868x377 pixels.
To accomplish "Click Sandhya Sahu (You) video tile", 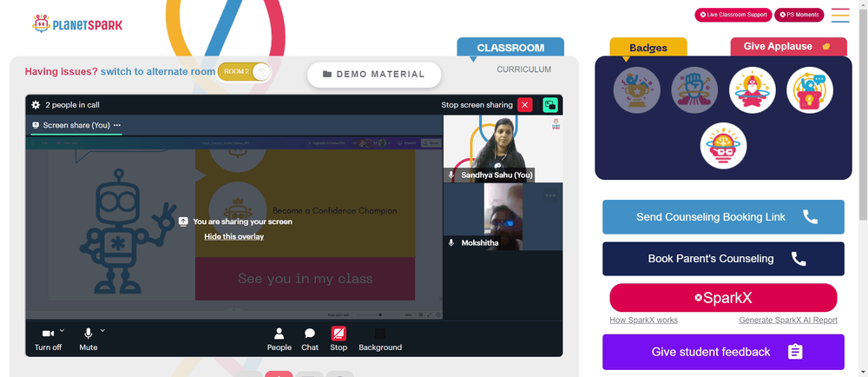I will point(503,149).
